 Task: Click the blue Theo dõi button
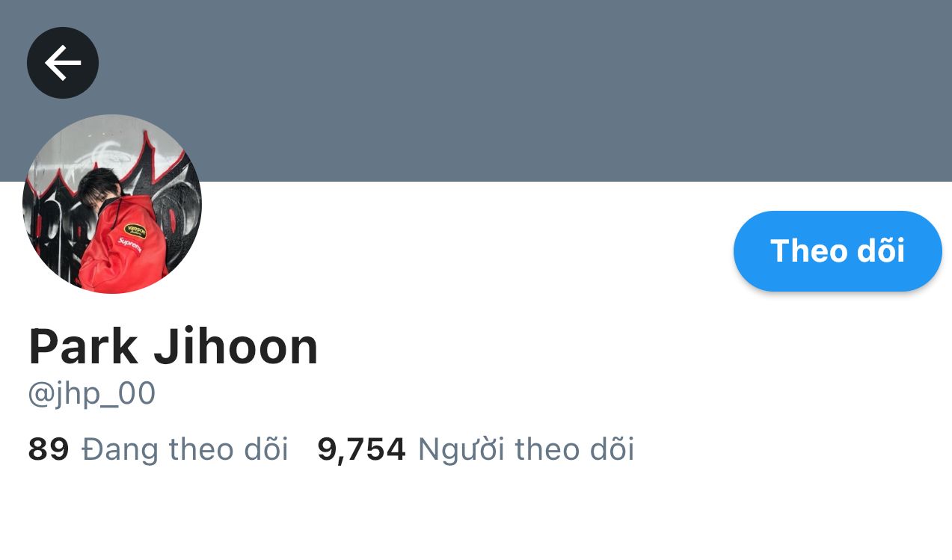point(838,251)
